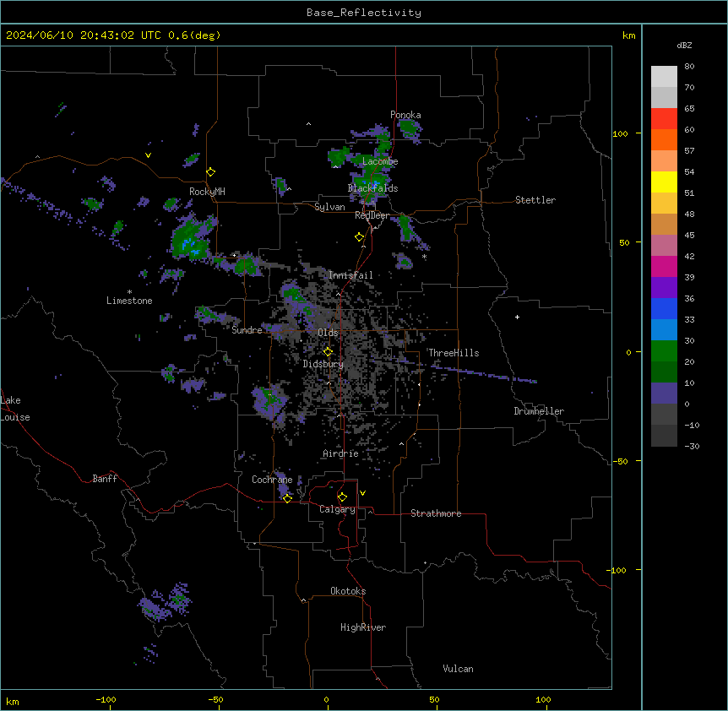This screenshot has height=711, width=728.
Task: Click the Ponoka city label
Action: [x=405, y=115]
